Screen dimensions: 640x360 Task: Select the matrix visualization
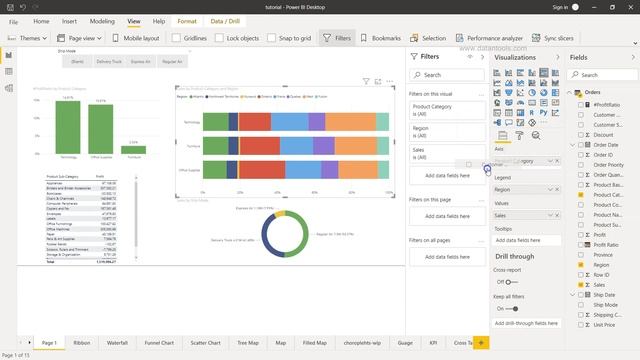point(520,113)
